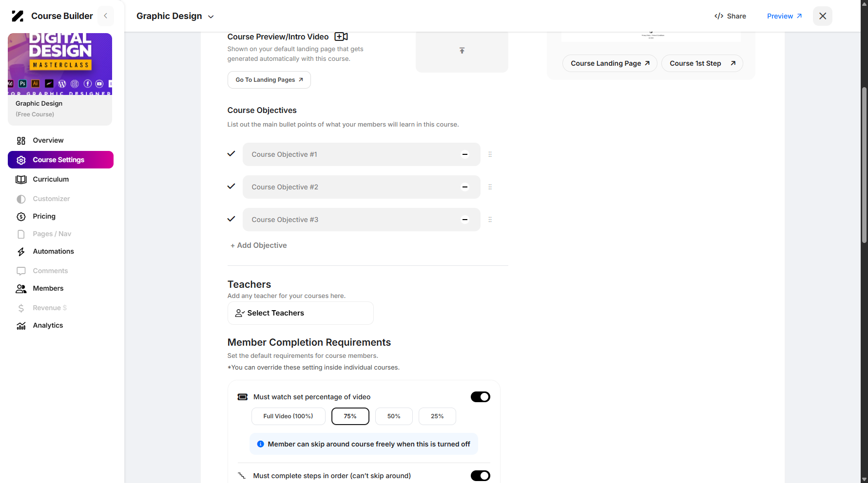Select the 50% watch option
Screen dimensions: 868x483
click(394, 416)
